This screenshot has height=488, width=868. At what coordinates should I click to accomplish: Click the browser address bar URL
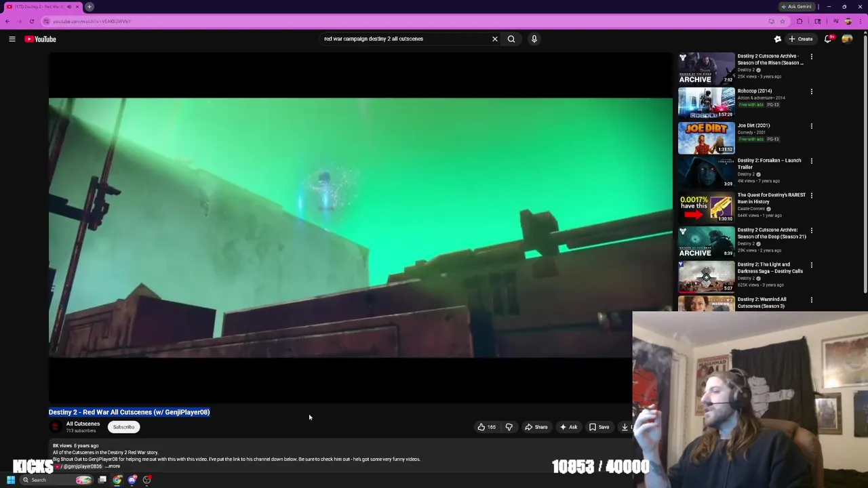pyautogui.click(x=92, y=21)
